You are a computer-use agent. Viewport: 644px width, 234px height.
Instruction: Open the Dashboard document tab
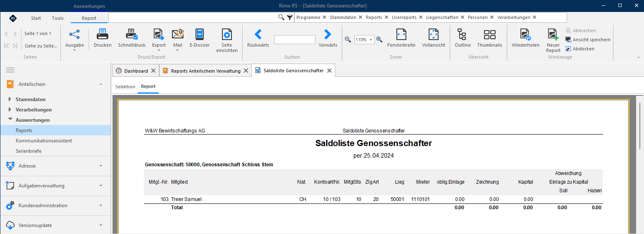click(x=136, y=71)
